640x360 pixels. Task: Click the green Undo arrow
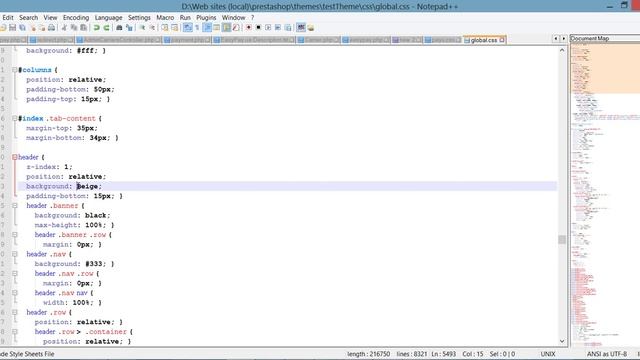[x=96, y=27]
